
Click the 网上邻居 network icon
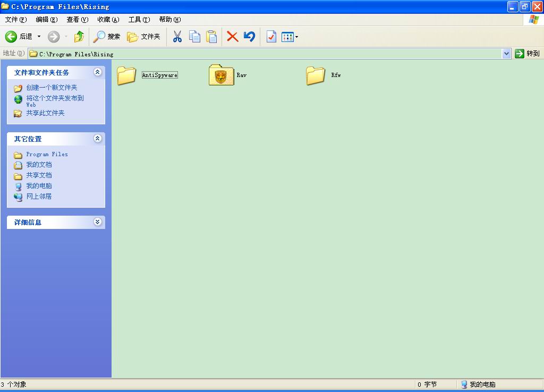point(18,197)
